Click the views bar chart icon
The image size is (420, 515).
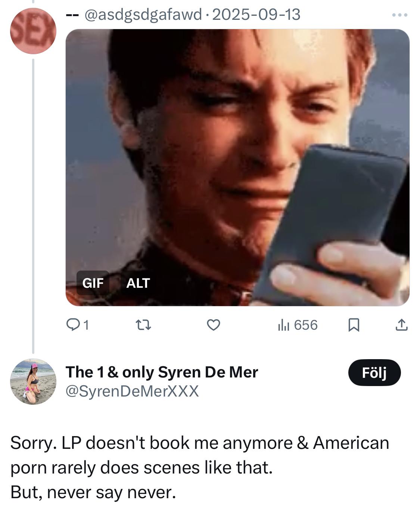[283, 325]
